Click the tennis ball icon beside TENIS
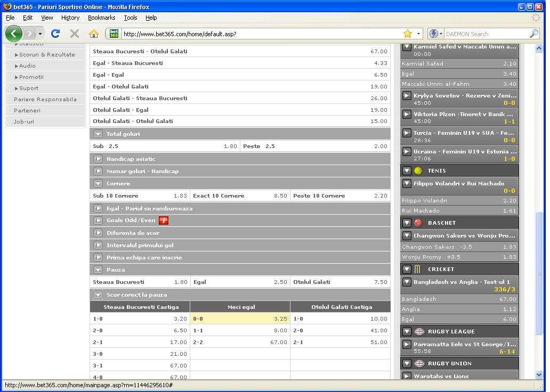The image size is (550, 392). [418, 171]
